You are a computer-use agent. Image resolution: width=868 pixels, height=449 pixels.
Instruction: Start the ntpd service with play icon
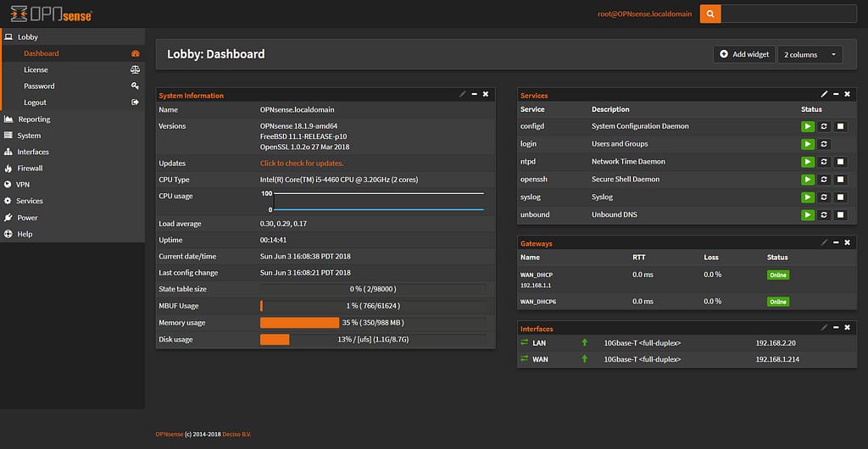pyautogui.click(x=808, y=162)
